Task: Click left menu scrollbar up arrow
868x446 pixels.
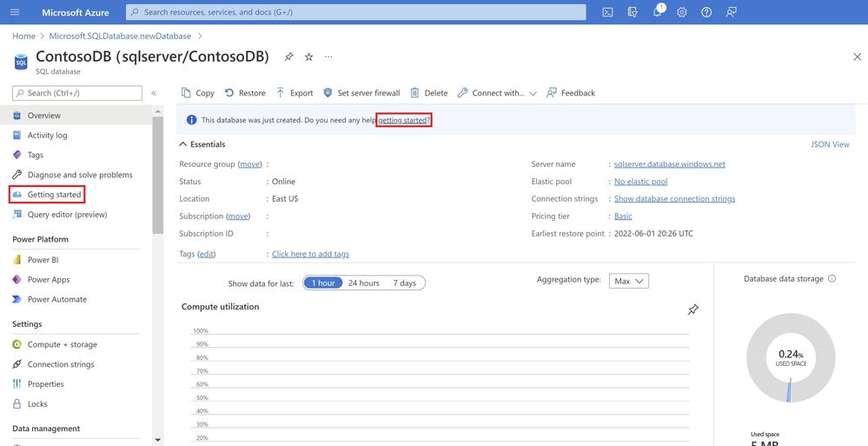Action: tap(158, 111)
